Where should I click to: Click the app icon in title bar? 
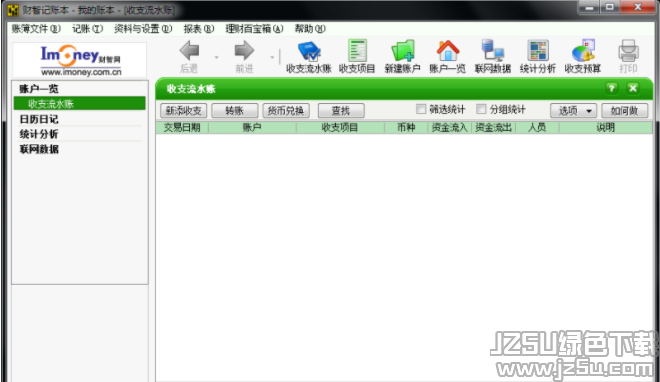pos(13,10)
